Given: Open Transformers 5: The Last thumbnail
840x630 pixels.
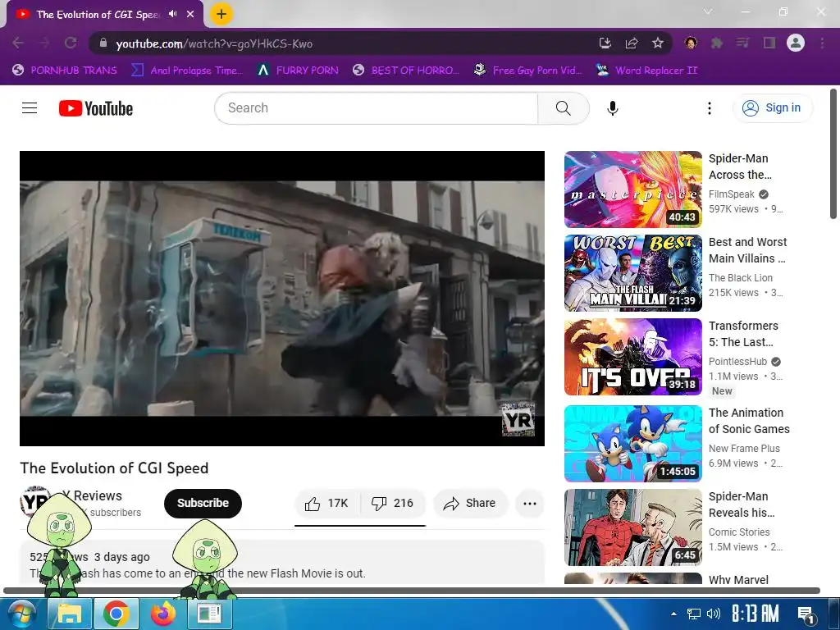Looking at the screenshot, I should pos(632,357).
